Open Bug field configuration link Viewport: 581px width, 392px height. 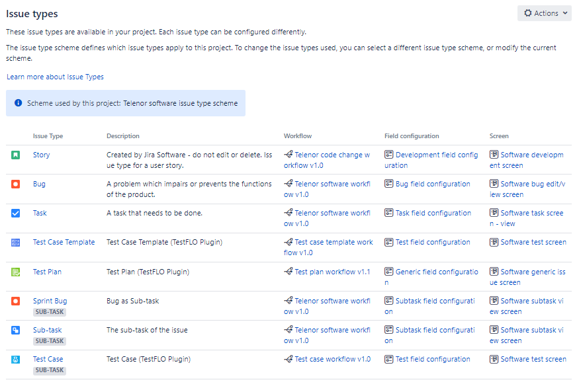point(433,184)
